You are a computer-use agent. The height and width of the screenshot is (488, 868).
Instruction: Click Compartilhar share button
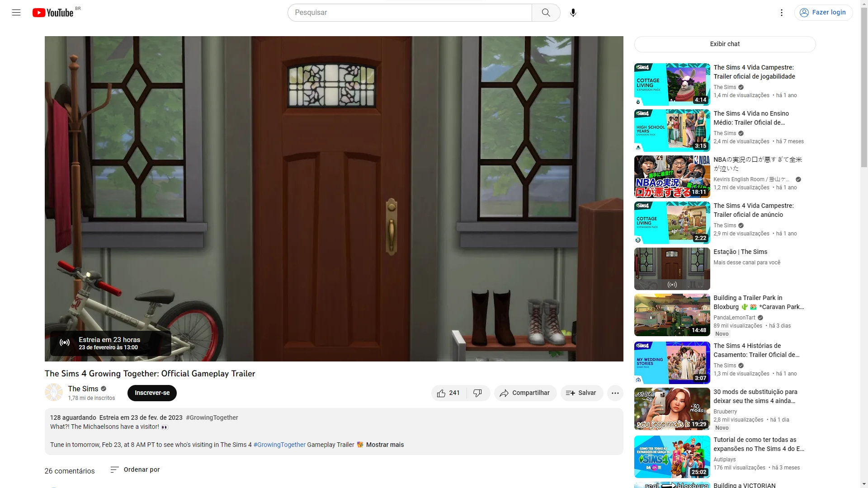pyautogui.click(x=525, y=393)
